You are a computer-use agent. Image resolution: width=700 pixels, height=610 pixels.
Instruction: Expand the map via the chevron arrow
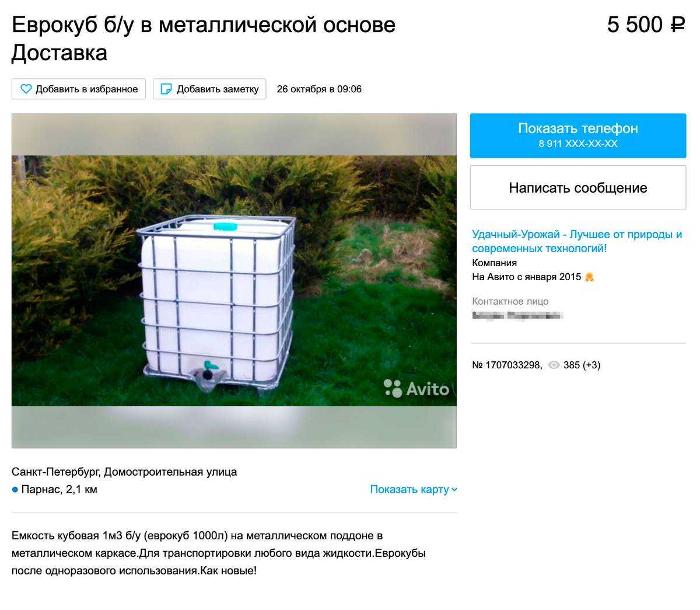454,490
